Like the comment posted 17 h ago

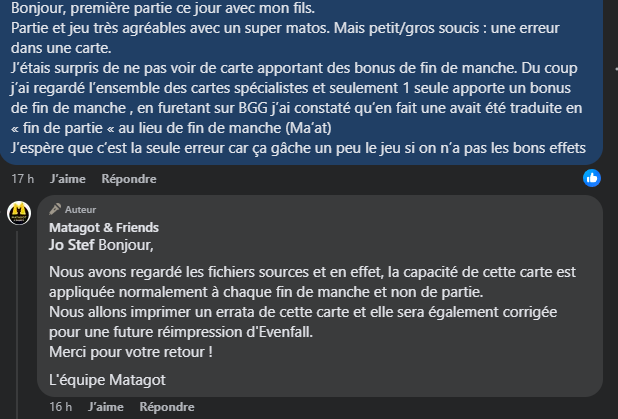(68, 179)
